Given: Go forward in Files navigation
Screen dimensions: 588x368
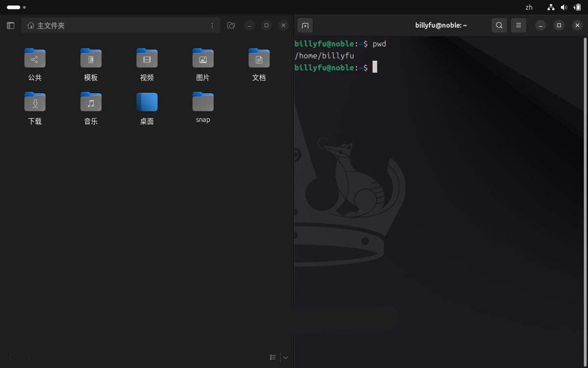Looking at the screenshot, I should point(28,357).
